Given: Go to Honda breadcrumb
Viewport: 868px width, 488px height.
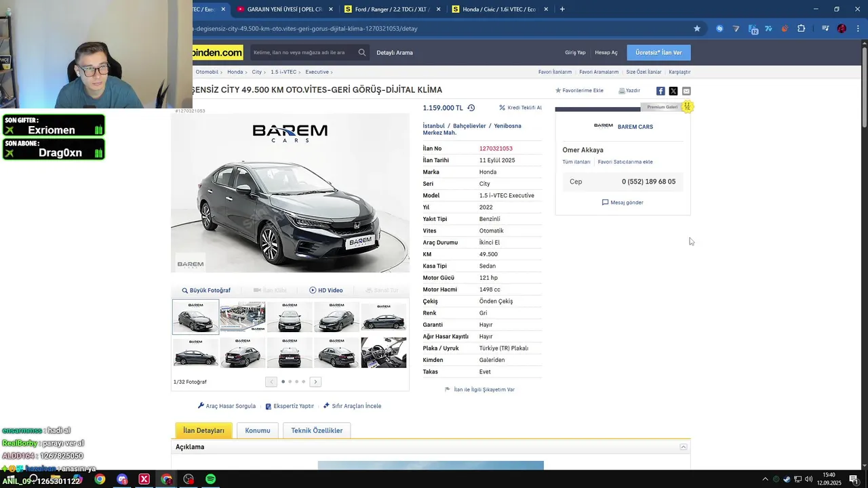Looking at the screenshot, I should [235, 72].
